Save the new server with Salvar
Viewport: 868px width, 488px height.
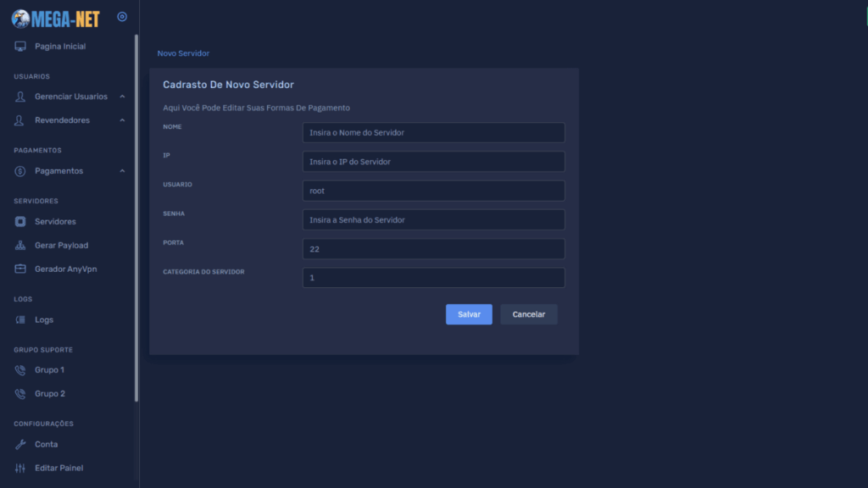[x=469, y=314]
